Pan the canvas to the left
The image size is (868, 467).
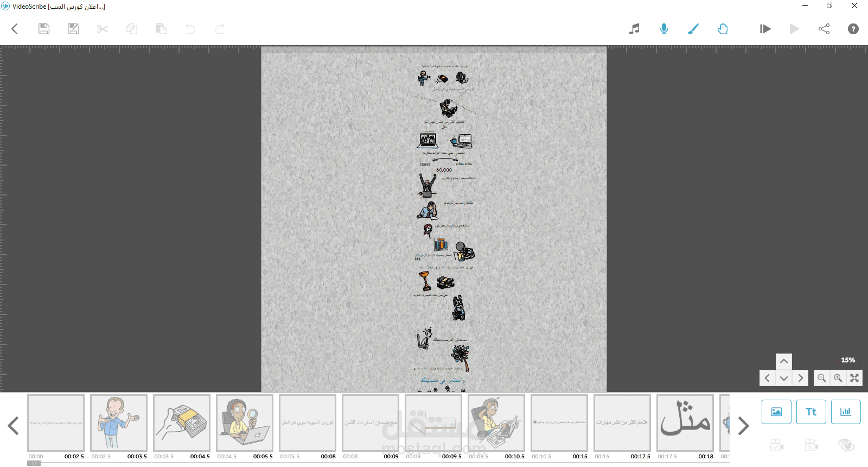[768, 378]
